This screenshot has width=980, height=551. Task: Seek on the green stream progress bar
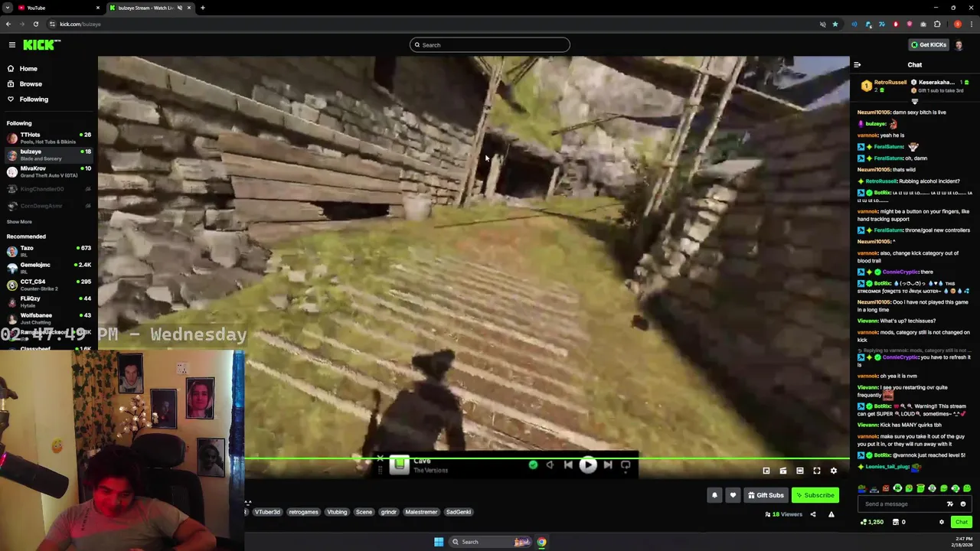[x=547, y=459]
